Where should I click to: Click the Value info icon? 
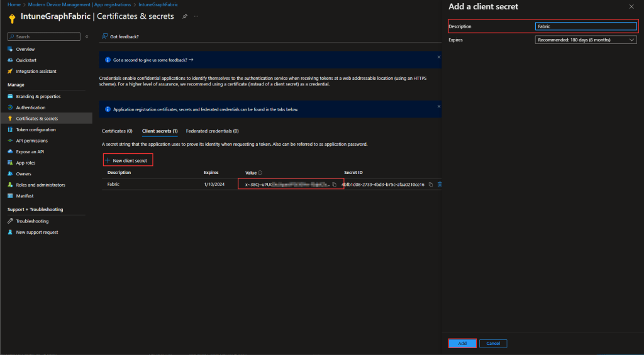(x=260, y=172)
